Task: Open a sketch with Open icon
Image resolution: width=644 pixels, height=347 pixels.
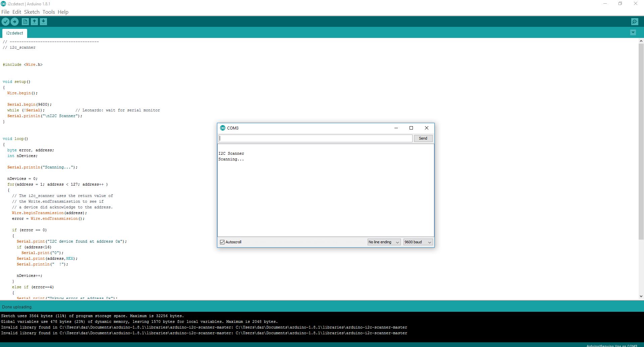Action: pos(34,22)
